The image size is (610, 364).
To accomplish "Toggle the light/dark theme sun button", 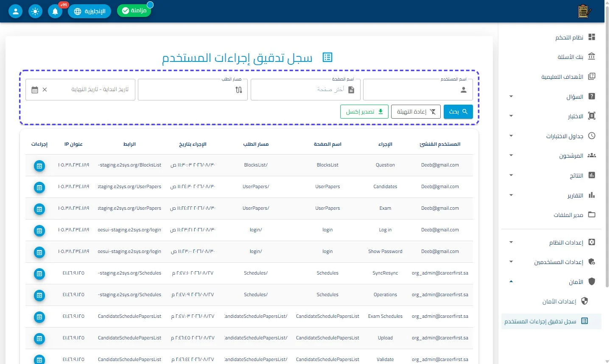I will [35, 11].
